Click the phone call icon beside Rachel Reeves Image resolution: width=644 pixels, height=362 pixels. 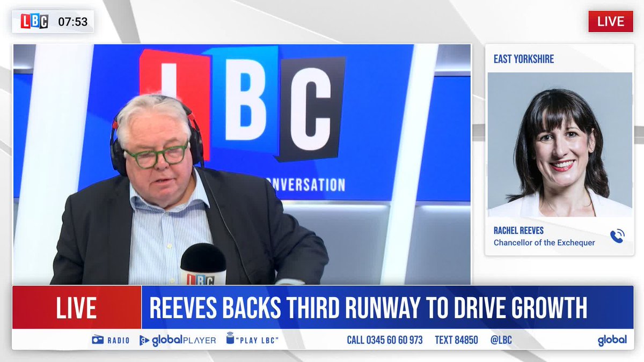[617, 237]
